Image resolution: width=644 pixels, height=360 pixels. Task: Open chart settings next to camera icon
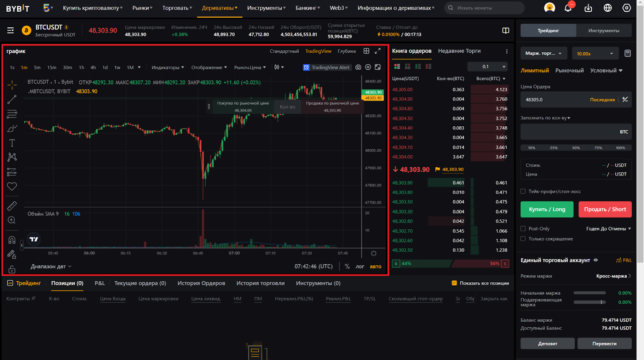point(368,67)
